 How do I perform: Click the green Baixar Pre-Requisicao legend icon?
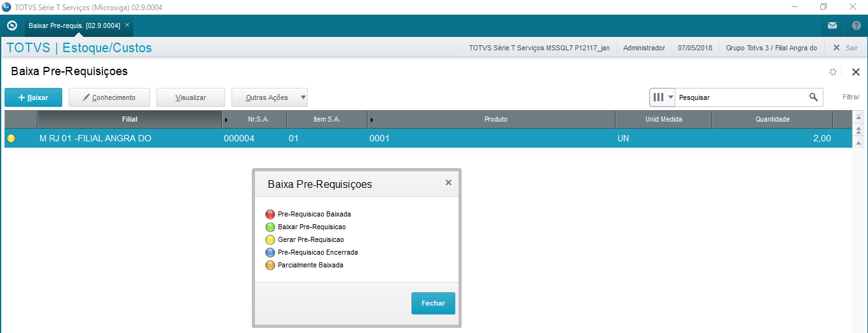pyautogui.click(x=270, y=227)
